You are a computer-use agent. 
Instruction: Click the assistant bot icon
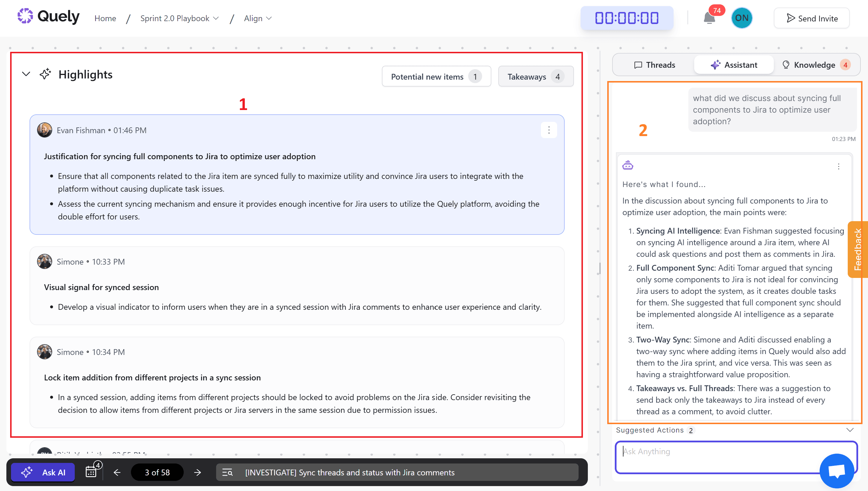tap(628, 166)
